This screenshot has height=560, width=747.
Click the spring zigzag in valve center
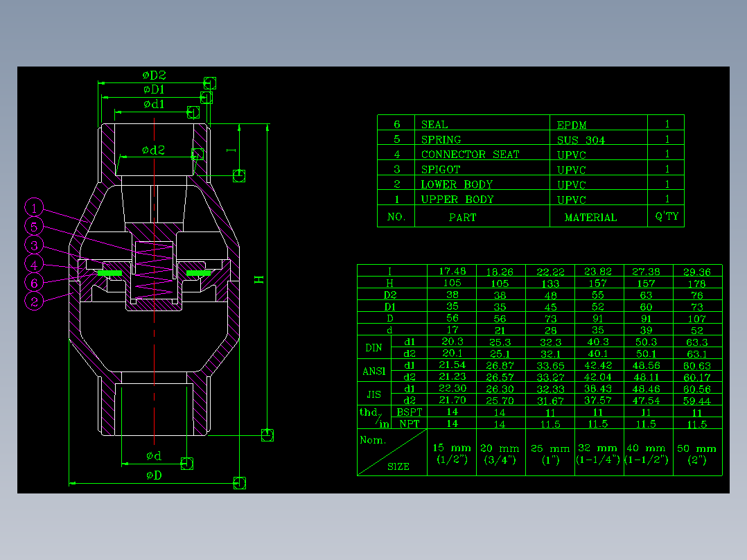tap(154, 271)
